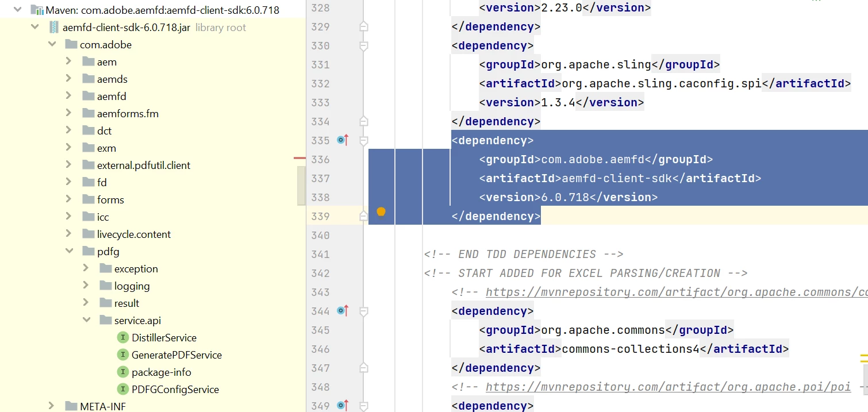Collapse the Maven aemfd-client-sdk library node

coord(18,10)
